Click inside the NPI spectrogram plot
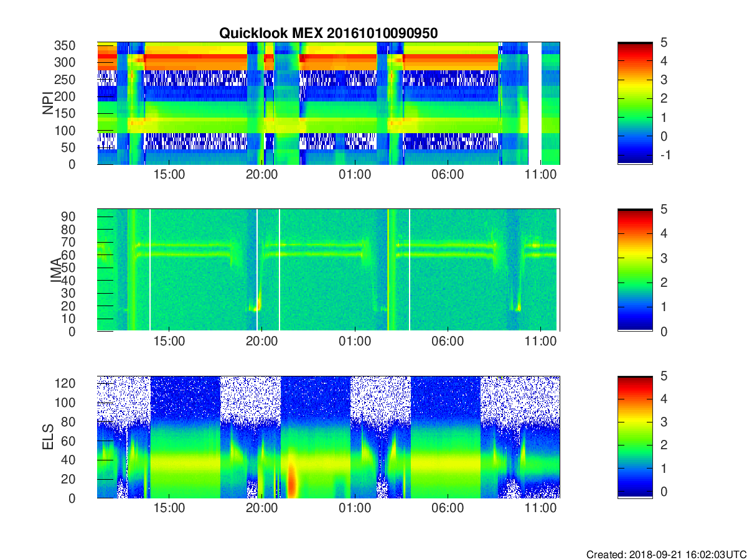Viewport: 747px width, 560px height. (x=328, y=103)
